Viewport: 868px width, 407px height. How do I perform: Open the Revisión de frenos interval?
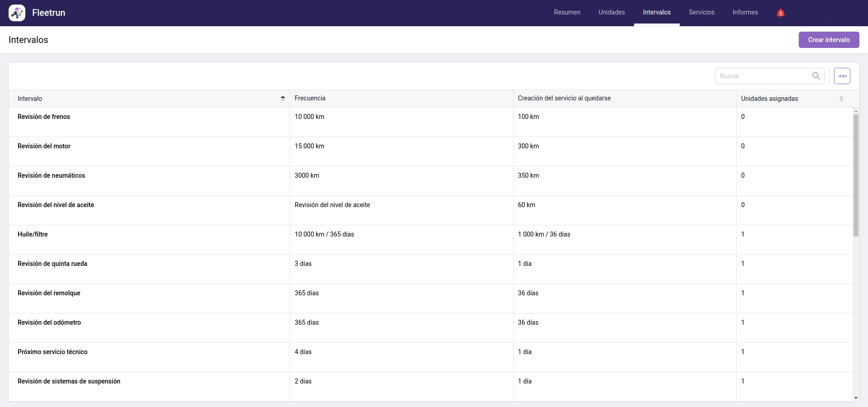tap(44, 117)
